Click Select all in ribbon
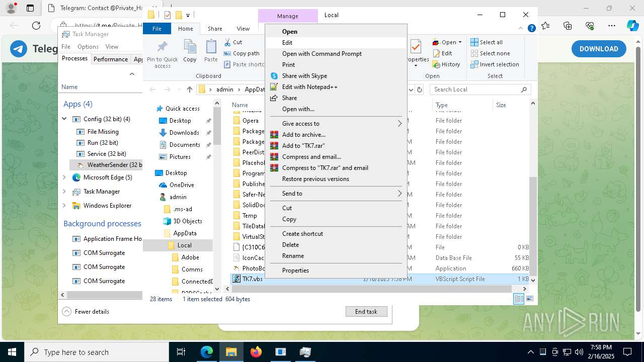644x362 pixels. 487,42
